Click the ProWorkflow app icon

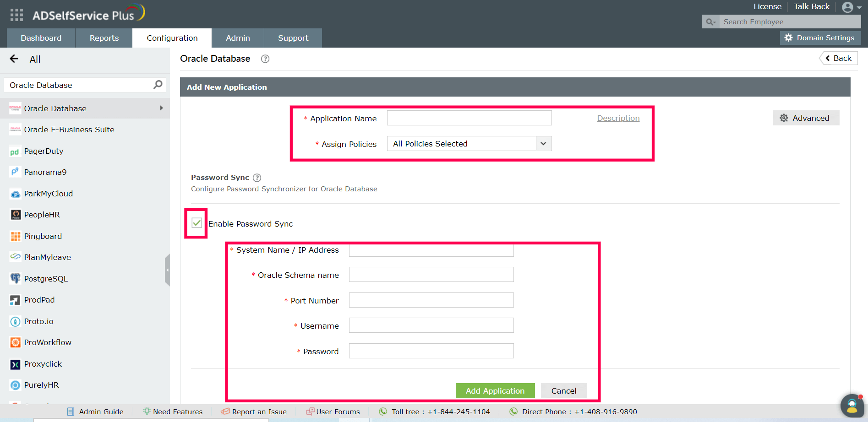point(15,342)
